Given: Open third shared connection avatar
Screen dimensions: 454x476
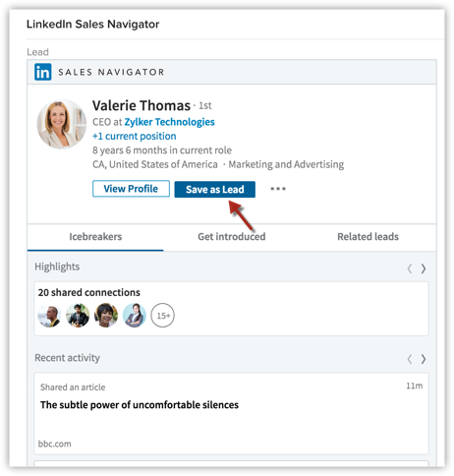Looking at the screenshot, I should [106, 316].
